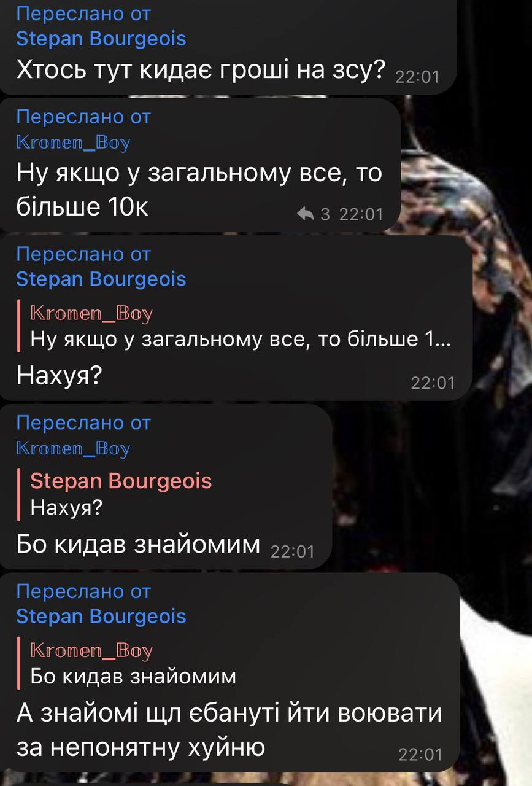Tap the 'Переслано от' label on the first message
The image size is (532, 786).
[x=83, y=14]
